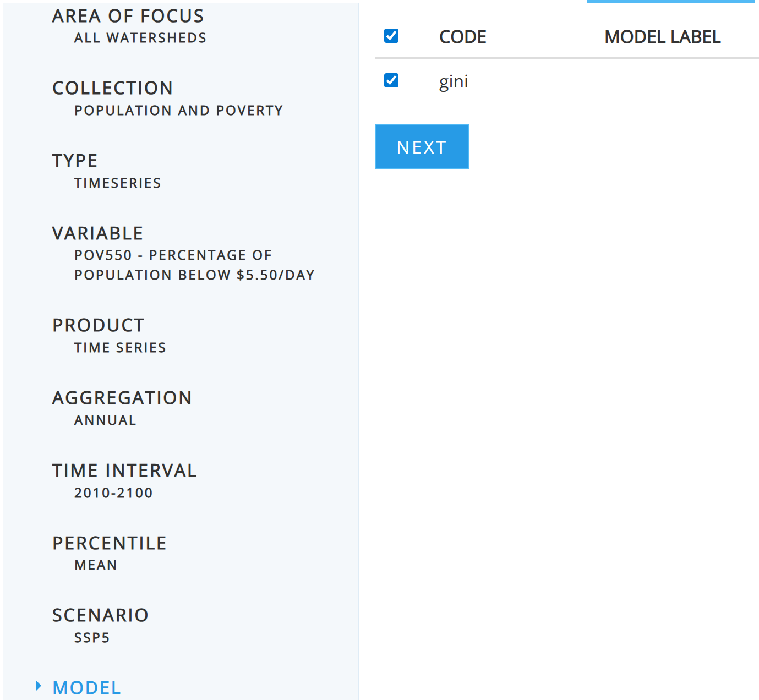Click the Population and Poverty value
The width and height of the screenshot is (759, 700).
point(178,111)
